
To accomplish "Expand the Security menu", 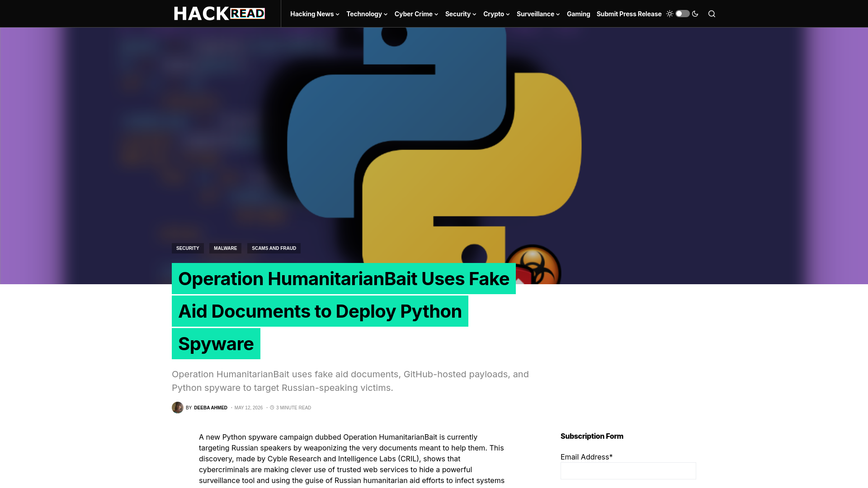I will 461,14.
